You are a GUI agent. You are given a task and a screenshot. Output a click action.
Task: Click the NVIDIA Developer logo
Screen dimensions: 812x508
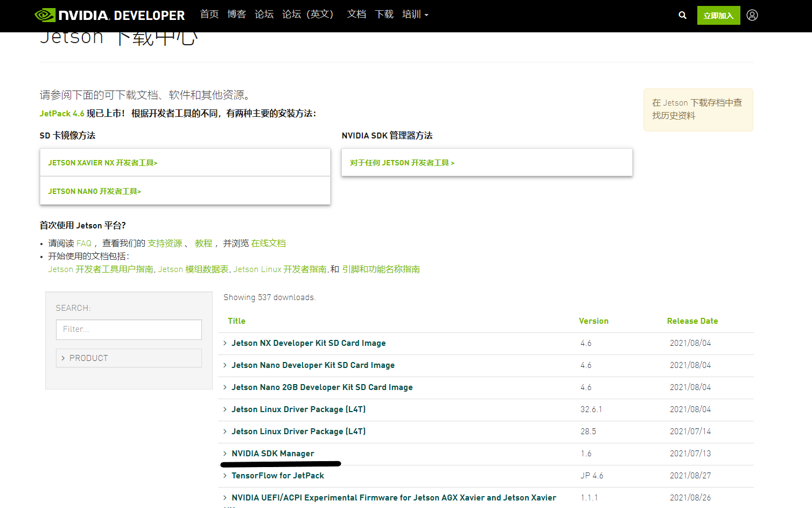[110, 15]
